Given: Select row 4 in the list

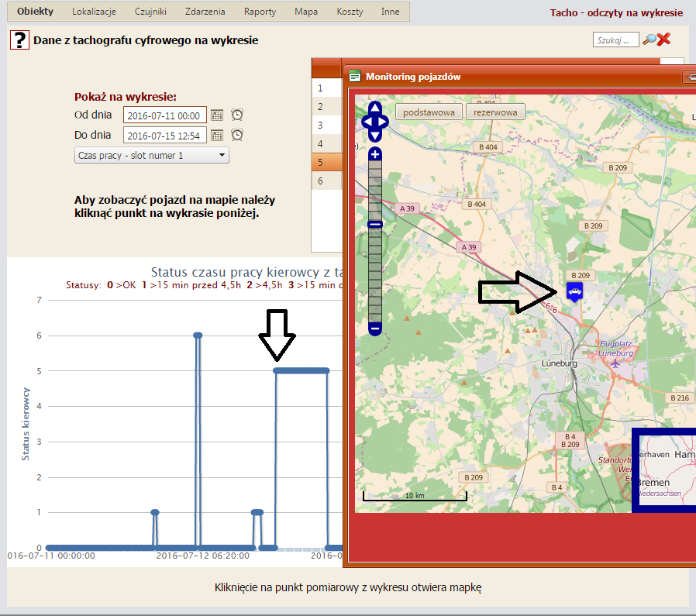Looking at the screenshot, I should click(327, 144).
